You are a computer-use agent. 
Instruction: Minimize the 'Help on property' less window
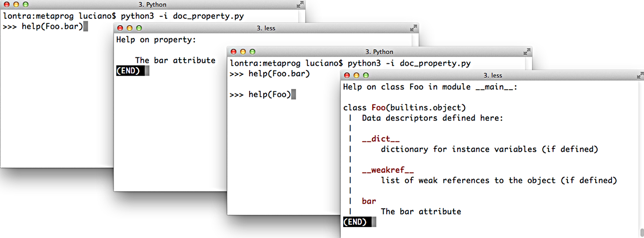coord(129,28)
